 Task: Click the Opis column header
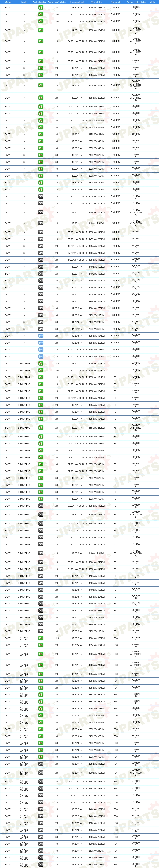[153, 2]
